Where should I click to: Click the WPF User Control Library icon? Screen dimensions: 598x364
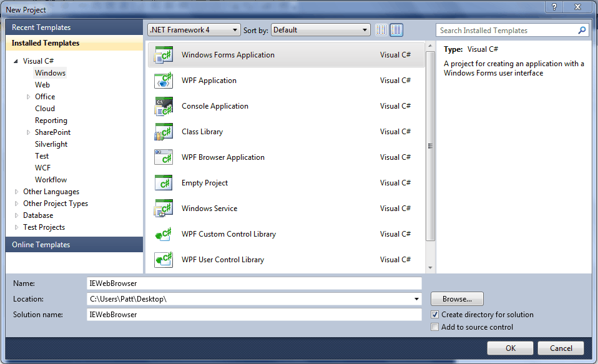click(x=163, y=260)
